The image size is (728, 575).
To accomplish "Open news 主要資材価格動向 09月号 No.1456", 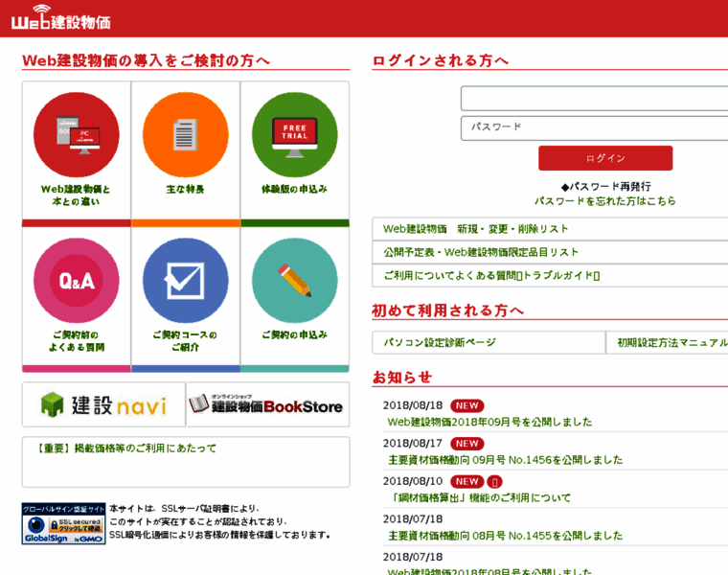I will [505, 460].
